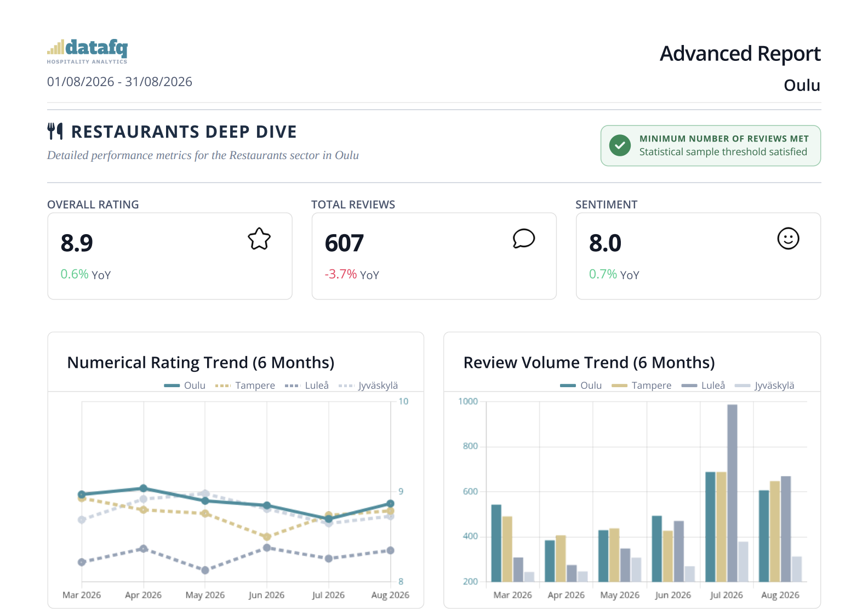Image resolution: width=868 pixels, height=612 pixels.
Task: Hide Jyväskylä series in Numerical Rating Trend legend
Action: coord(368,386)
